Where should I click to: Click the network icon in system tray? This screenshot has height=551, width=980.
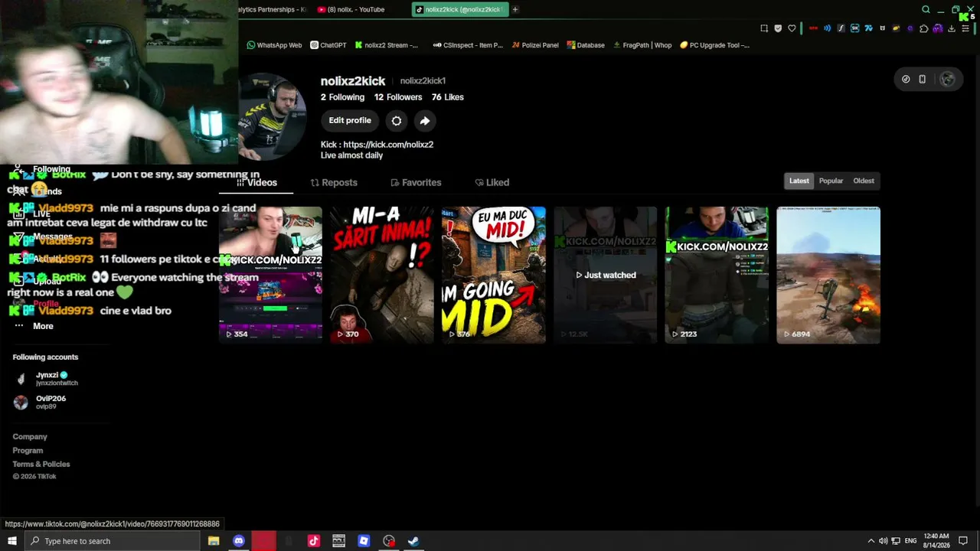896,541
